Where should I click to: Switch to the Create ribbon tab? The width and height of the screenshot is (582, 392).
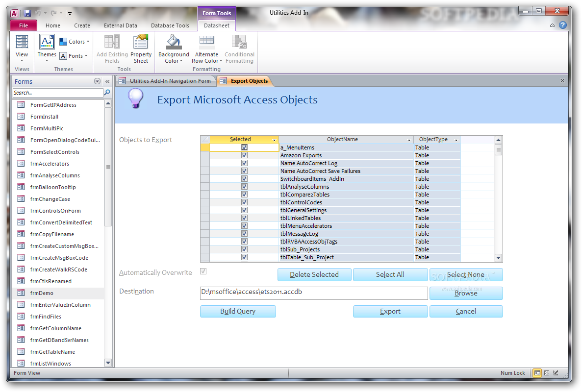pyautogui.click(x=82, y=25)
